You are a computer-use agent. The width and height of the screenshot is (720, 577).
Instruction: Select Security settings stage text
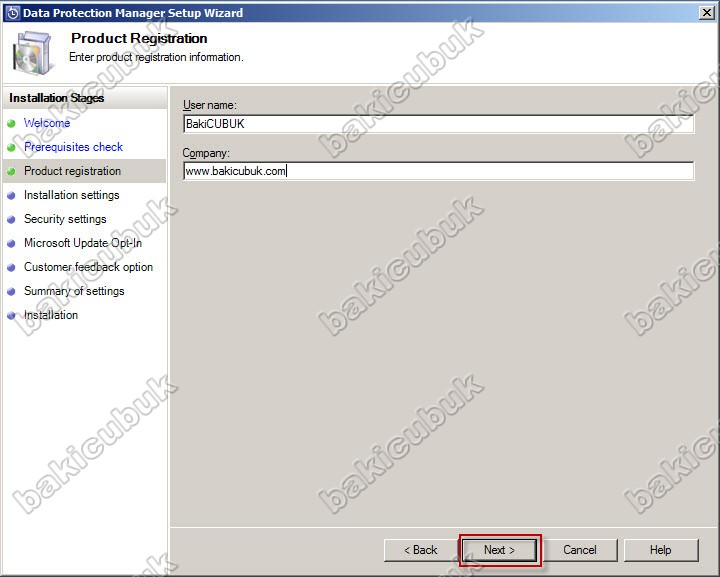(65, 219)
